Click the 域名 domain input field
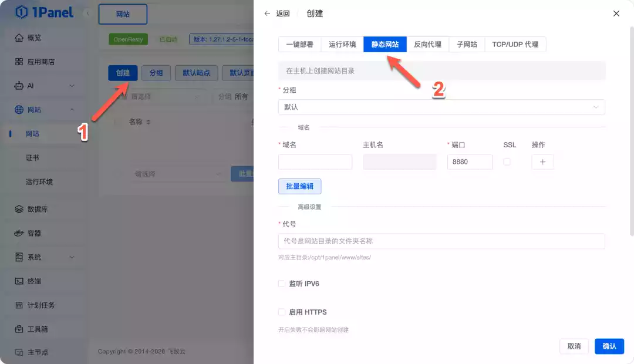Screen dimensions: 634x364 click(315, 162)
